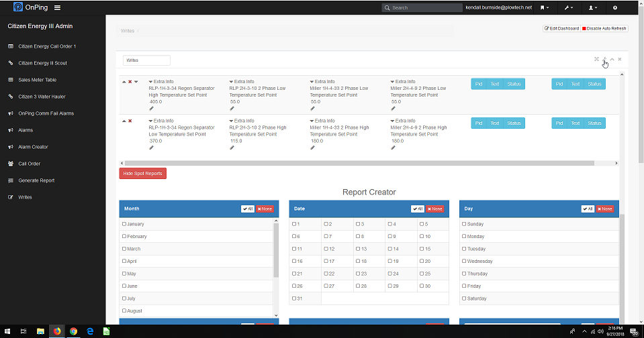Open the wrench tools dropdown
The height and width of the screenshot is (338, 644).
coord(569,7)
